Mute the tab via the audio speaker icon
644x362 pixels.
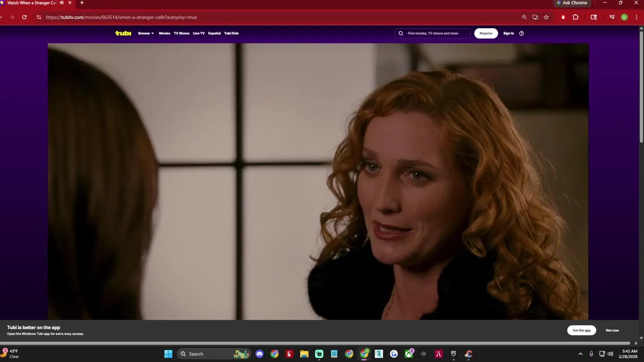pyautogui.click(x=61, y=3)
